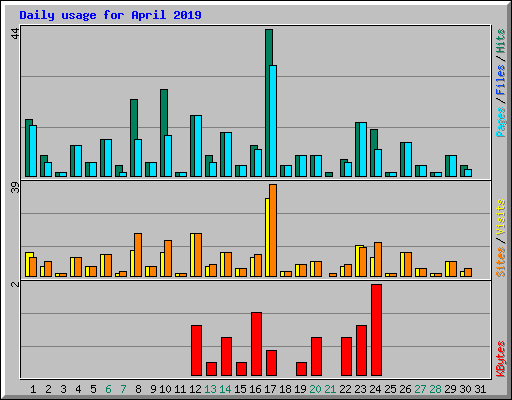Click the tallest red KBytes bar for day 24
Image resolution: width=512 pixels, height=400 pixels.
click(376, 330)
